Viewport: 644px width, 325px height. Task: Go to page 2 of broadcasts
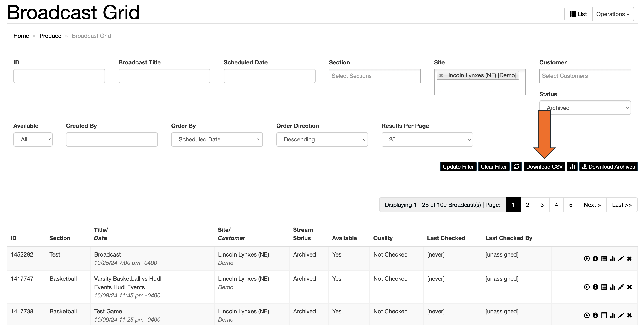(527, 205)
